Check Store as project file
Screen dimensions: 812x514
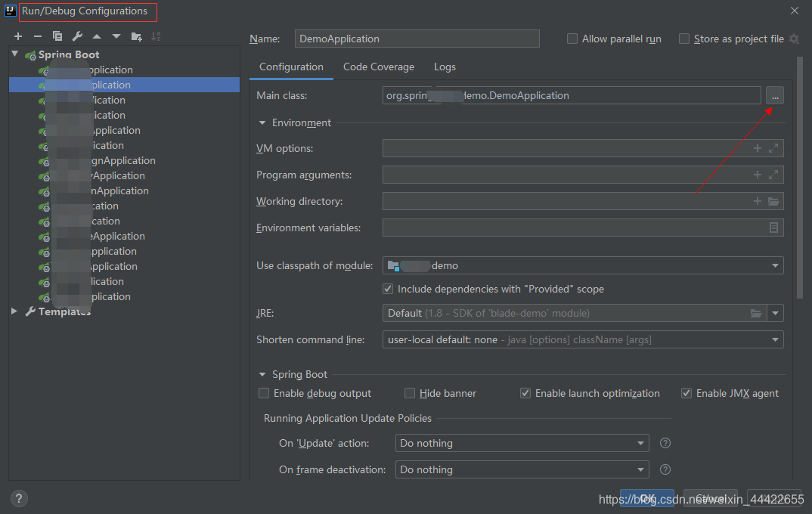(684, 39)
